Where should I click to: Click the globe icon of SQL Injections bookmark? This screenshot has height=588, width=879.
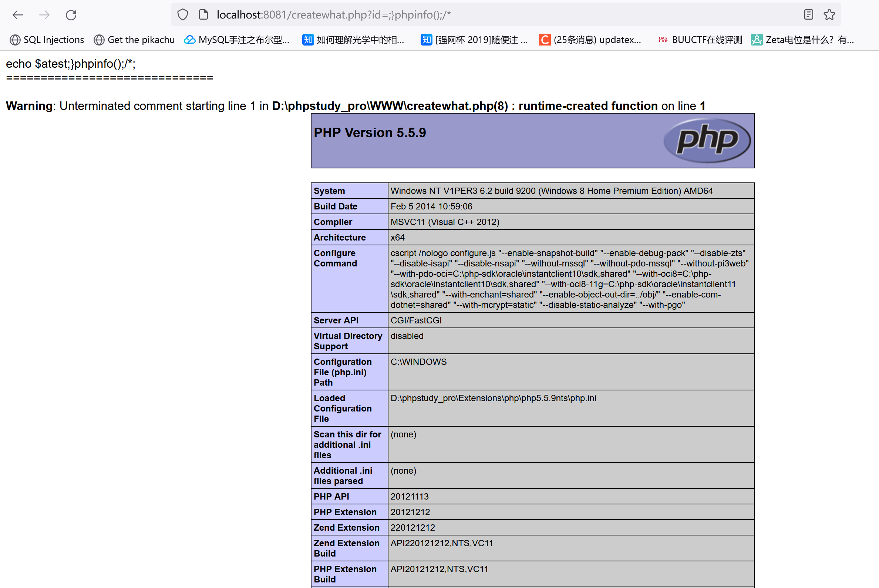coord(15,40)
